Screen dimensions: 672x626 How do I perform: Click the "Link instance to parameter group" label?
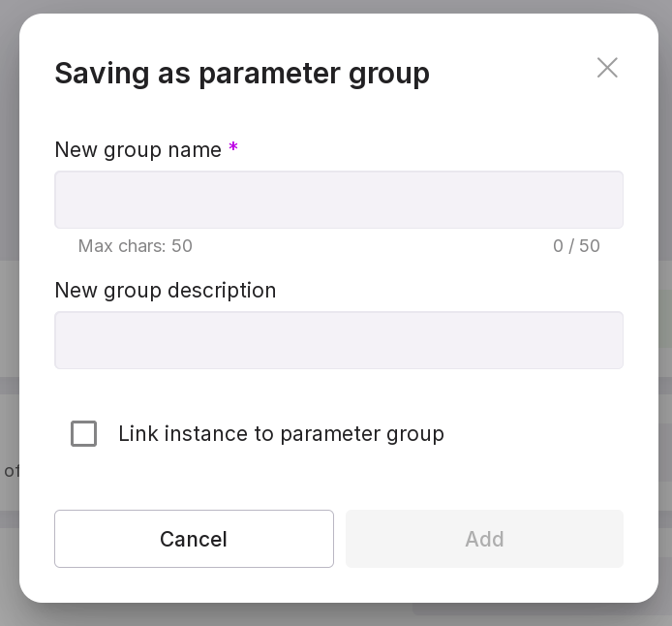(x=281, y=433)
